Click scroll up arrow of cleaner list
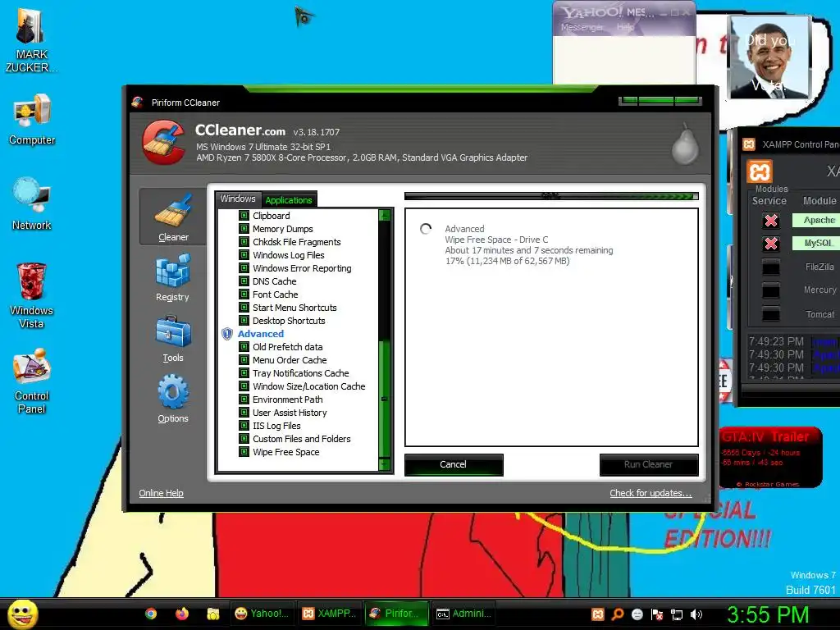This screenshot has height=630, width=840. tap(384, 216)
